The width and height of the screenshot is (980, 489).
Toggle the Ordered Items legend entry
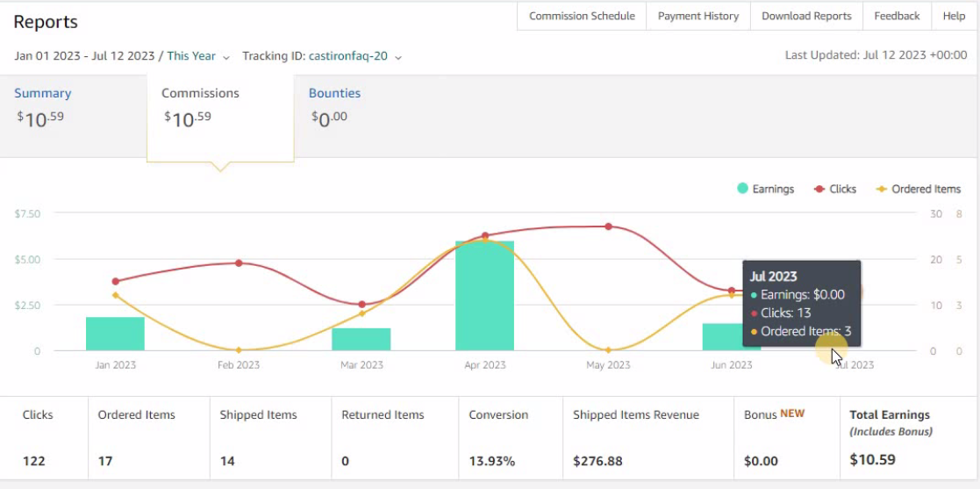[918, 189]
